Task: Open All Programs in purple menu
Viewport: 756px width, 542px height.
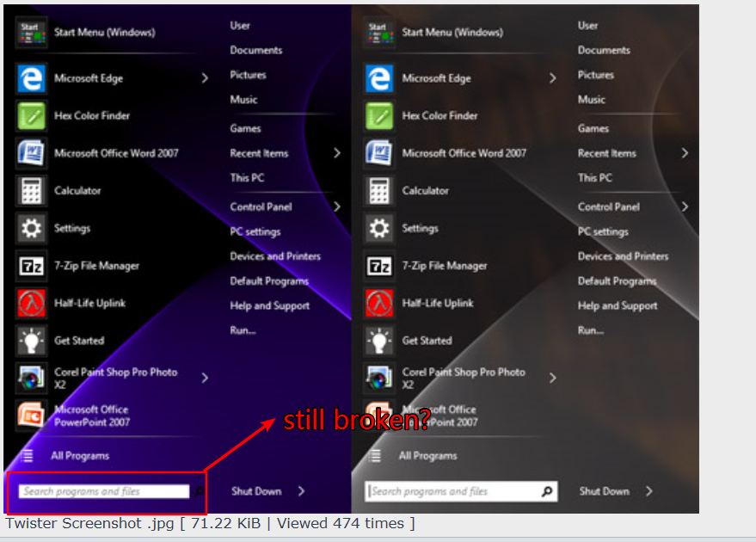Action: (x=80, y=456)
